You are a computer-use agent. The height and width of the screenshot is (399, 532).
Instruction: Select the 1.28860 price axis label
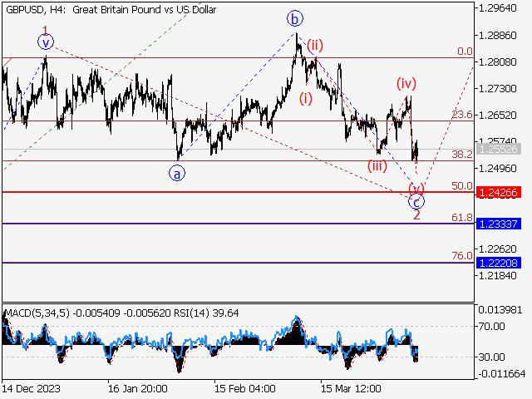pos(497,35)
